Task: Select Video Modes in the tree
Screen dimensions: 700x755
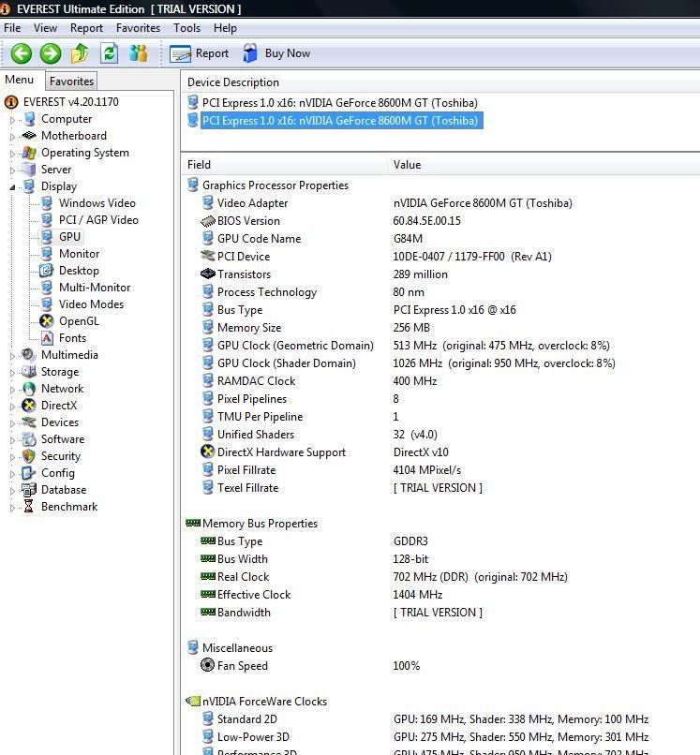Action: [91, 304]
